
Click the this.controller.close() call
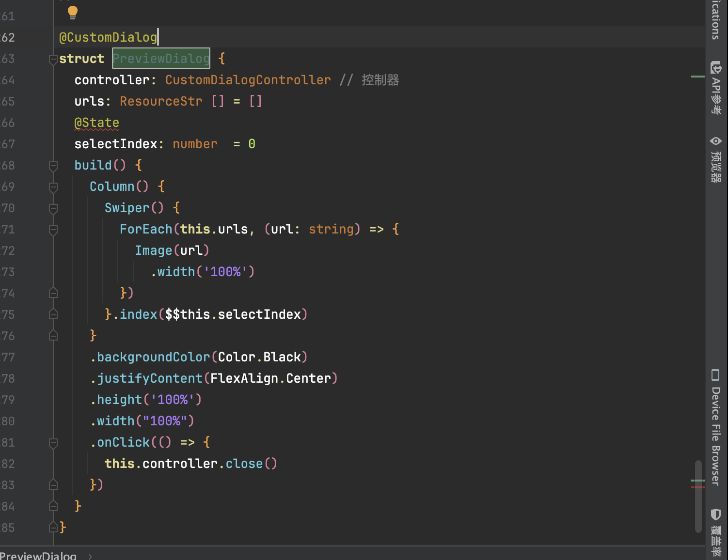coord(191,464)
